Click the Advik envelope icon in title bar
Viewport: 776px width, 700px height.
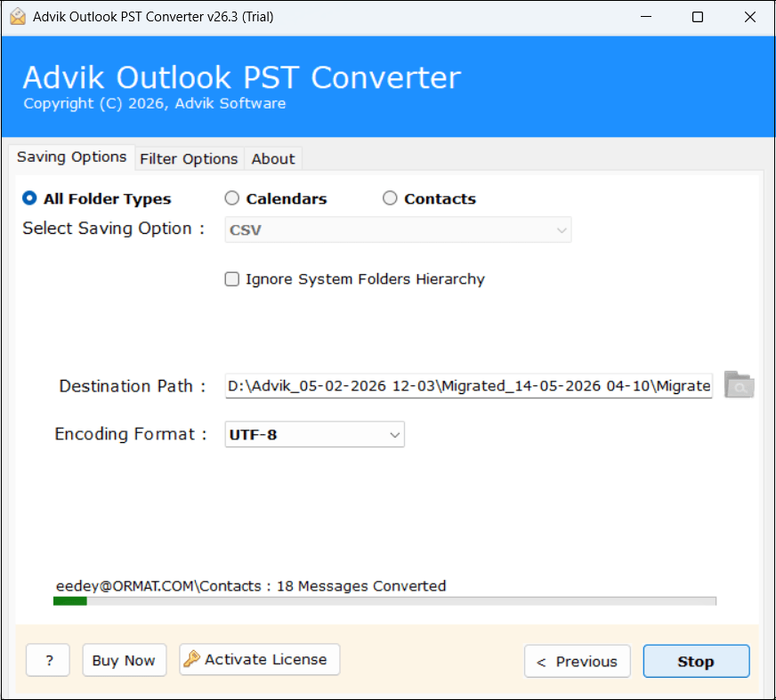click(17, 16)
